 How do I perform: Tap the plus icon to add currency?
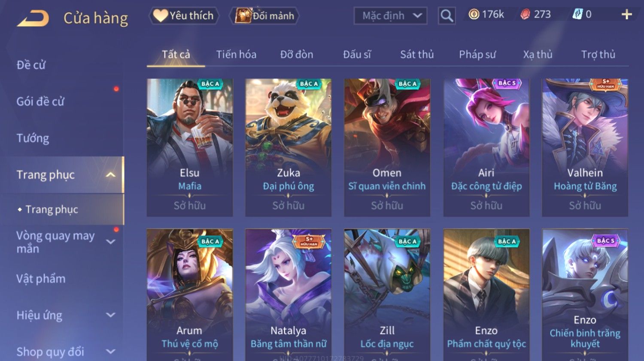(626, 15)
